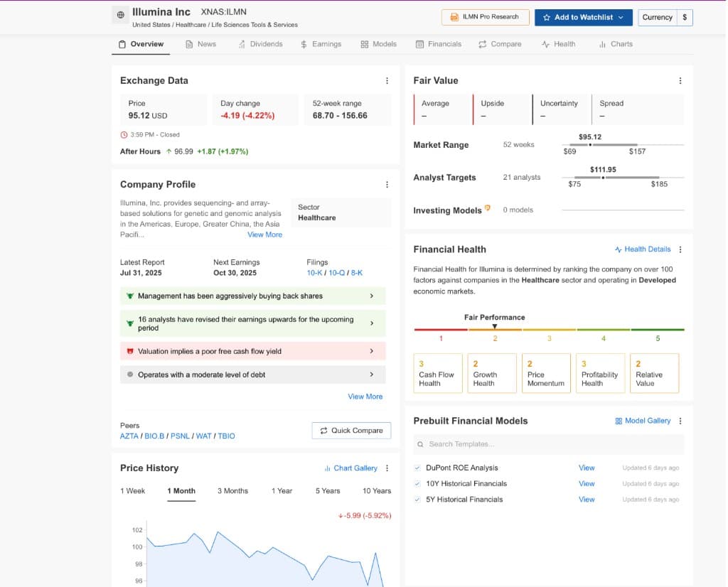Screen dimensions: 728x587
Task: Open the Health tab
Action: tap(559, 45)
